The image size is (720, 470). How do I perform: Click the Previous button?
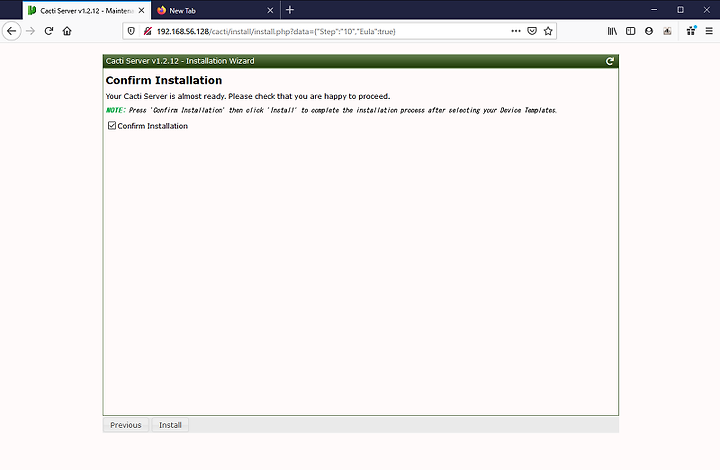125,425
